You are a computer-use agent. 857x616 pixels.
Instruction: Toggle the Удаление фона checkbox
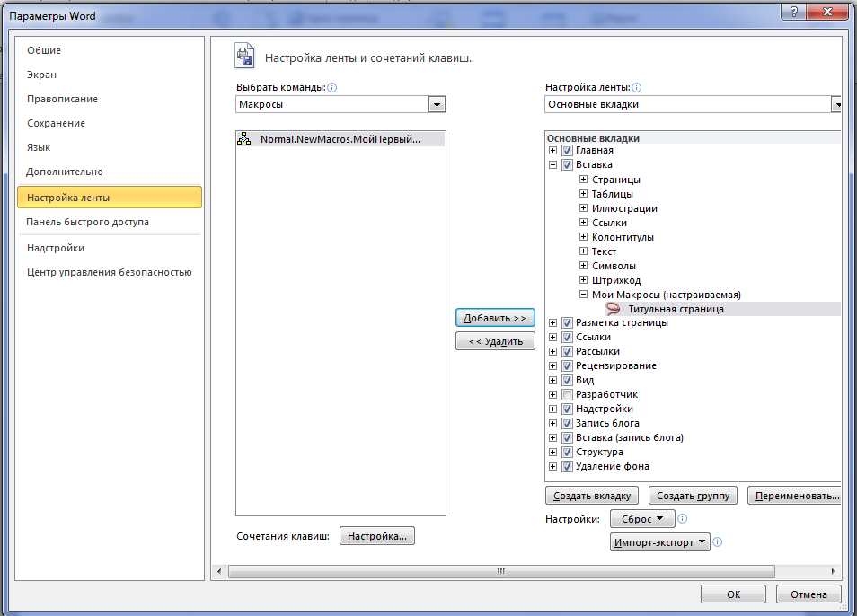point(568,466)
